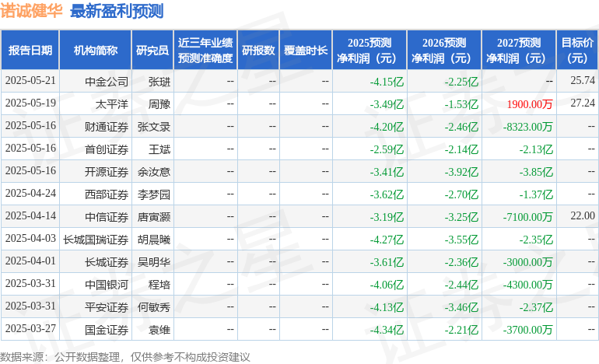
Task: Select analyst 张文录
Action: point(154,127)
